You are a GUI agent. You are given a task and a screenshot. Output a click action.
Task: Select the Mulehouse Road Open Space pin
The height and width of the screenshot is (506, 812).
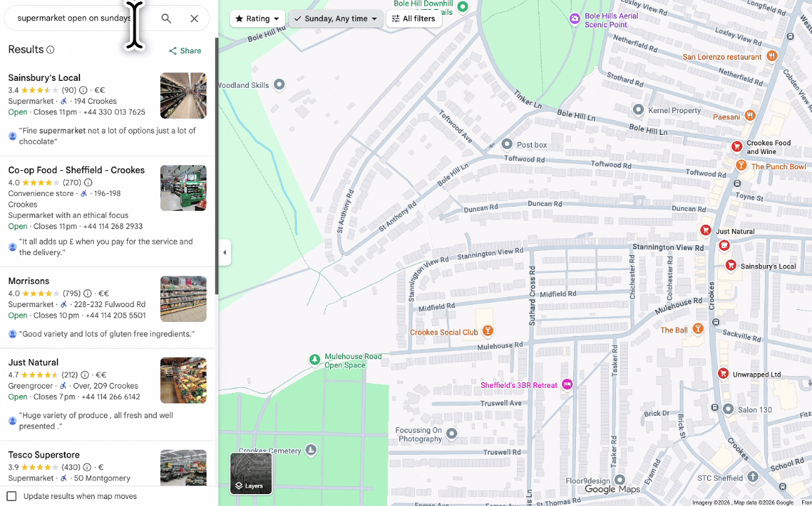[315, 359]
